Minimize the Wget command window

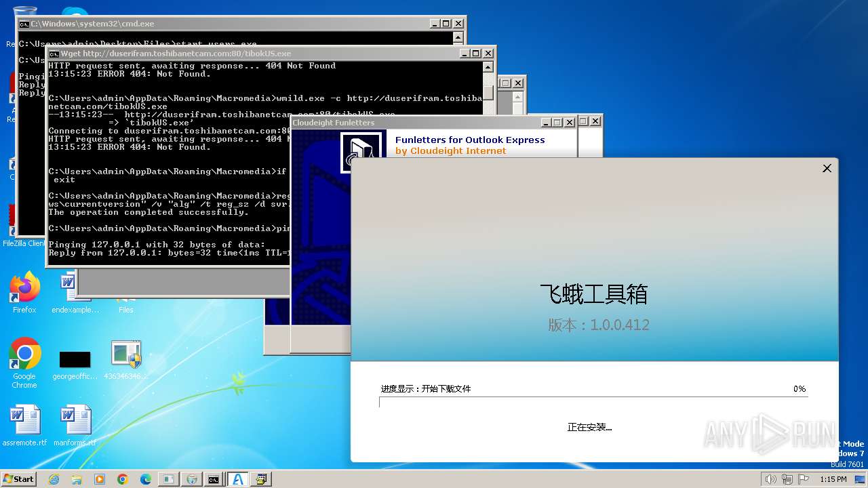464,54
